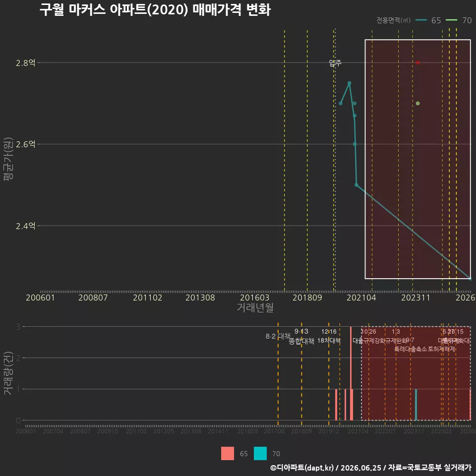
Task: Click the 3 label on volume axis
Action: [x=18, y=327]
